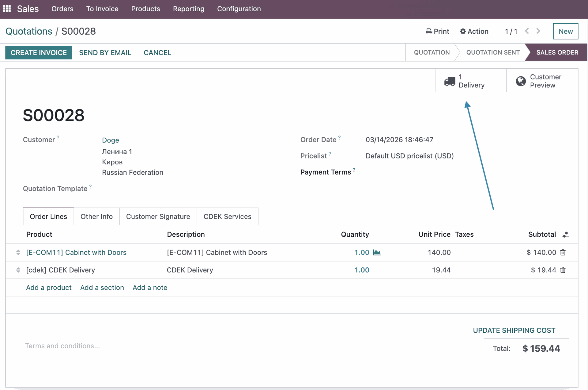Open forecast chart icon beside quantity
The height and width of the screenshot is (390, 588).
point(377,252)
